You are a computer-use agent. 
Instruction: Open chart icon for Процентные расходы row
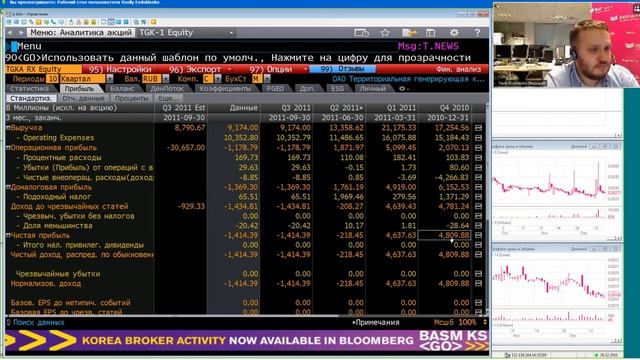(x=479, y=158)
